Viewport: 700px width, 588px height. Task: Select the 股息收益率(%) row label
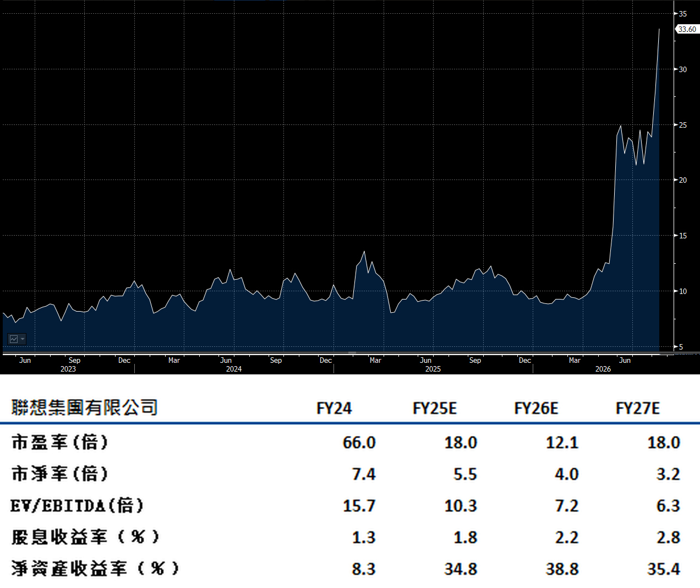click(85, 537)
